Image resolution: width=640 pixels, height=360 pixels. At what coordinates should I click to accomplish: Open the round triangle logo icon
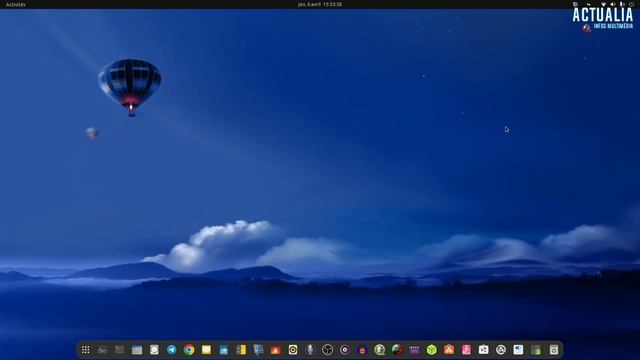(x=501, y=350)
